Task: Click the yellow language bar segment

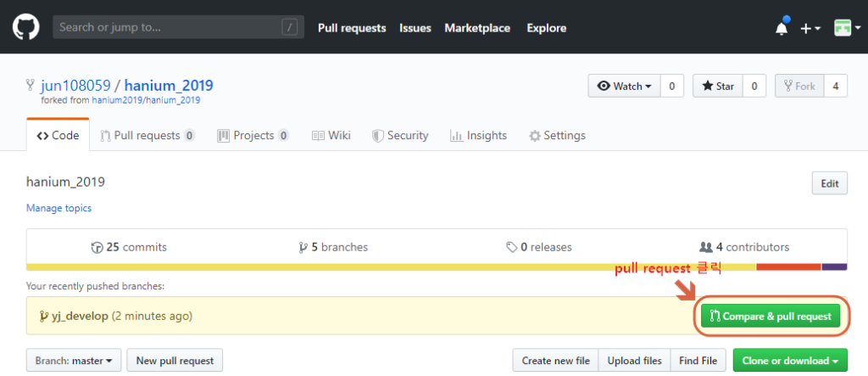Action: tap(391, 267)
